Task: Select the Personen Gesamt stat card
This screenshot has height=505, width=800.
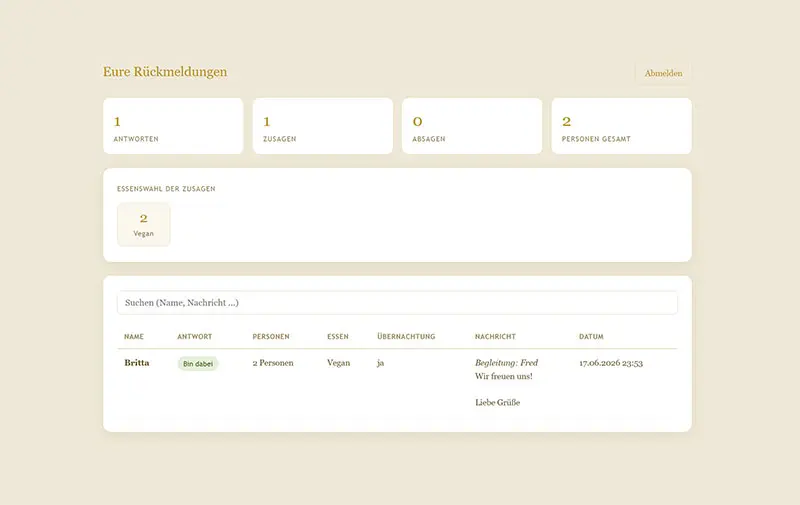Action: [621, 126]
